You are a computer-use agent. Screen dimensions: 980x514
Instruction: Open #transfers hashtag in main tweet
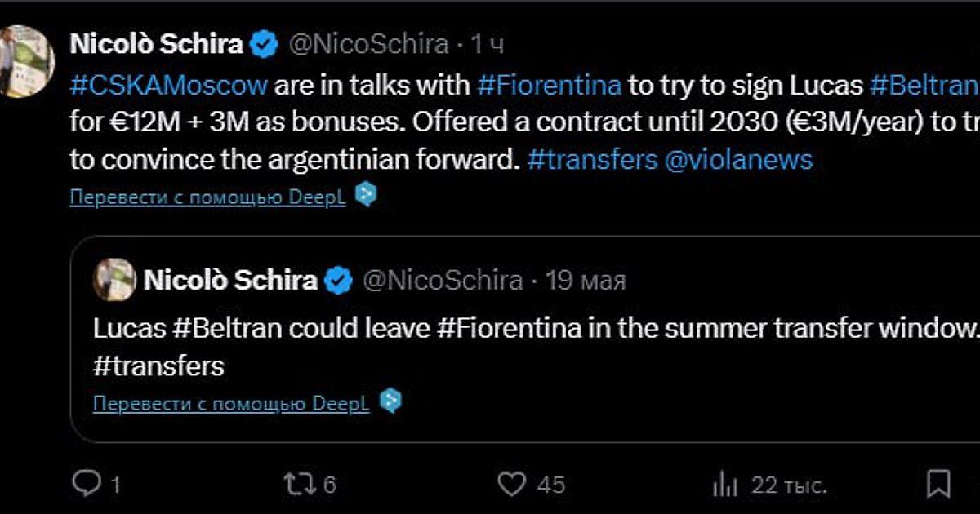(592, 159)
